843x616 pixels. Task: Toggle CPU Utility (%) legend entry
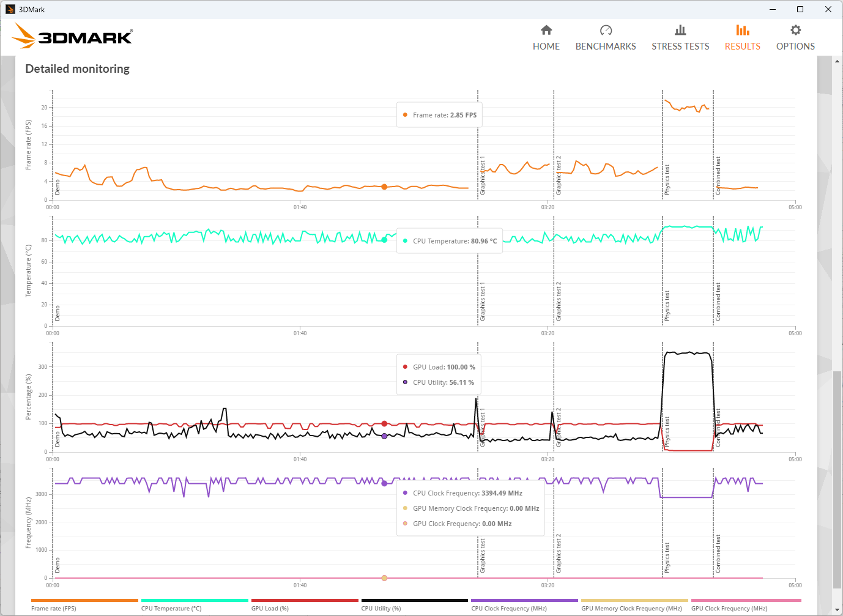click(x=381, y=608)
